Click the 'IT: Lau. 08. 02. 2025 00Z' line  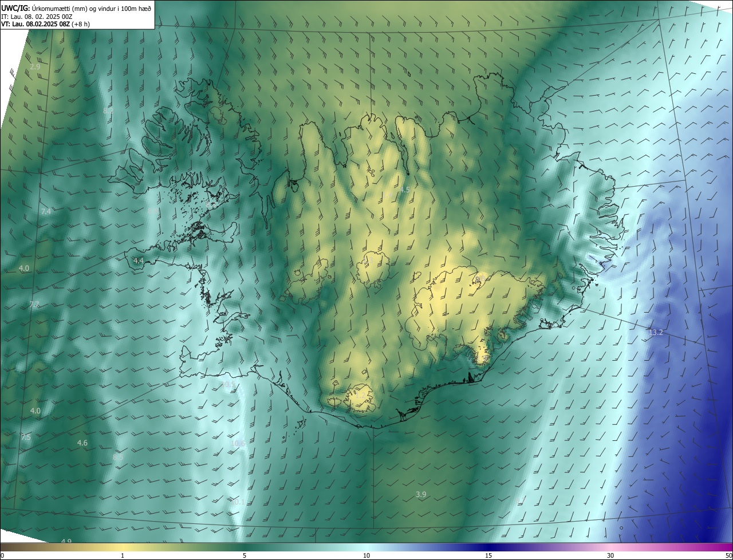[36, 16]
